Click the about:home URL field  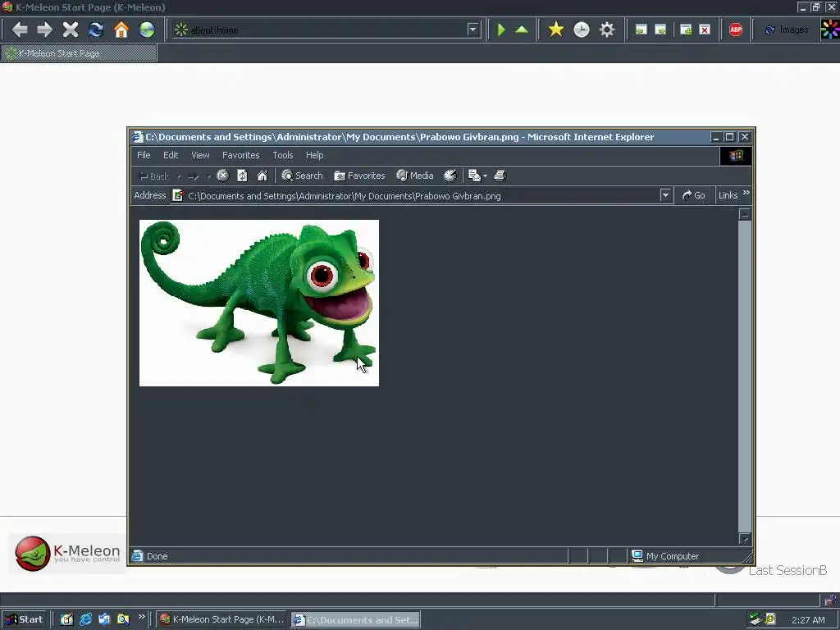tap(326, 30)
